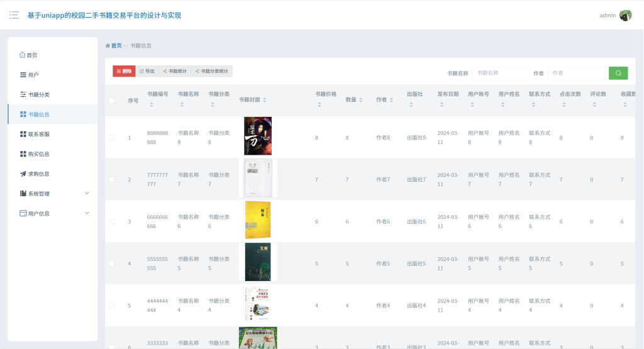The width and height of the screenshot is (644, 349).
Task: Click the platform title in header
Action: (104, 15)
